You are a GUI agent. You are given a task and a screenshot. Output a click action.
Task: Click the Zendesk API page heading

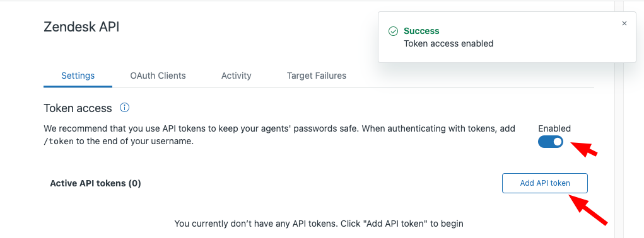click(81, 26)
